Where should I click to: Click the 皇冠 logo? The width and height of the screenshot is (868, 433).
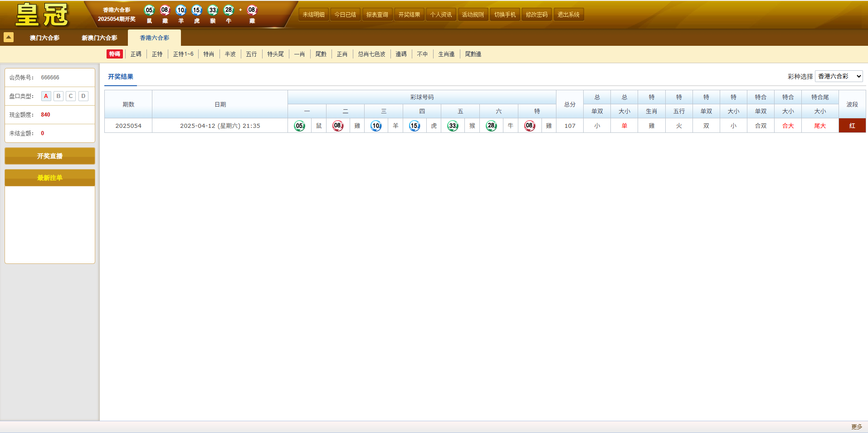coord(42,15)
